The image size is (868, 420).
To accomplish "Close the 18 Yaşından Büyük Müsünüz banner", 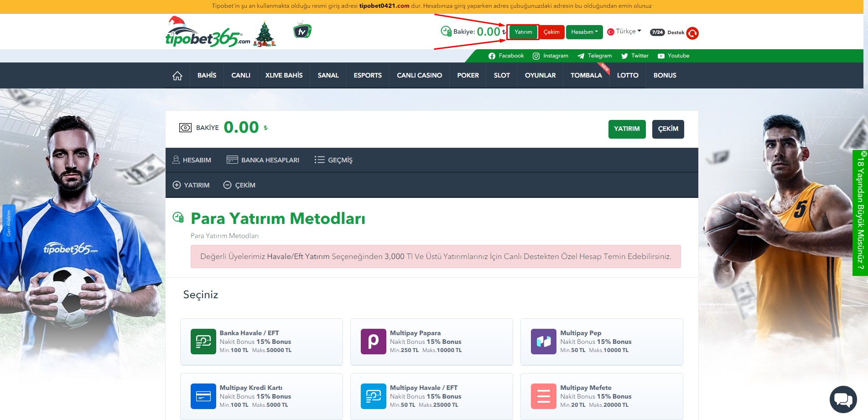I will (864, 154).
